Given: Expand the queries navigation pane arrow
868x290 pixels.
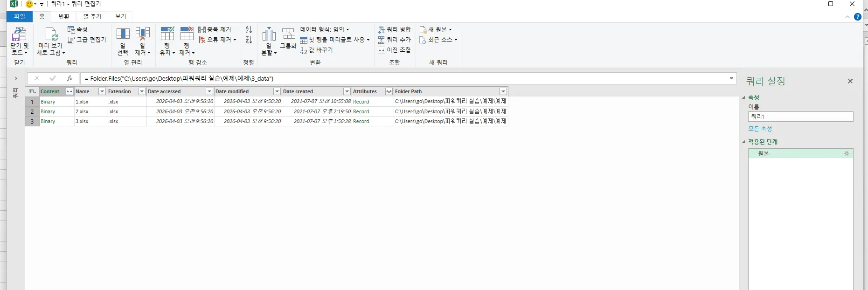Looking at the screenshot, I should (16, 78).
